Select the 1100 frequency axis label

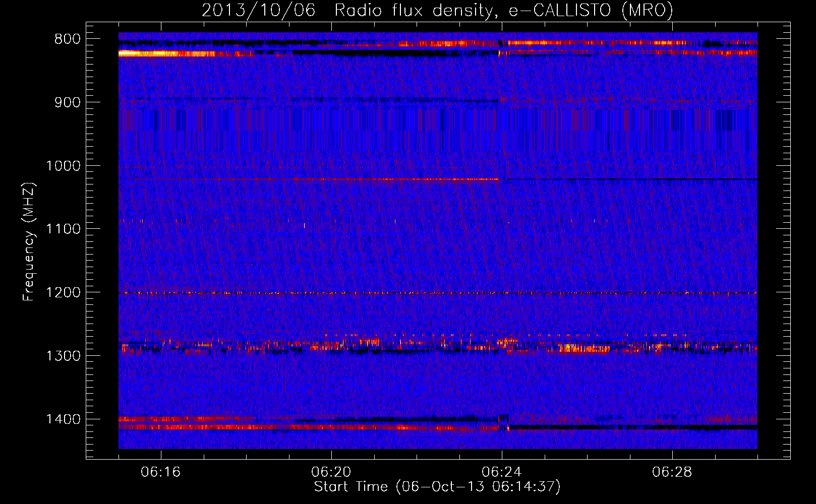pos(63,229)
